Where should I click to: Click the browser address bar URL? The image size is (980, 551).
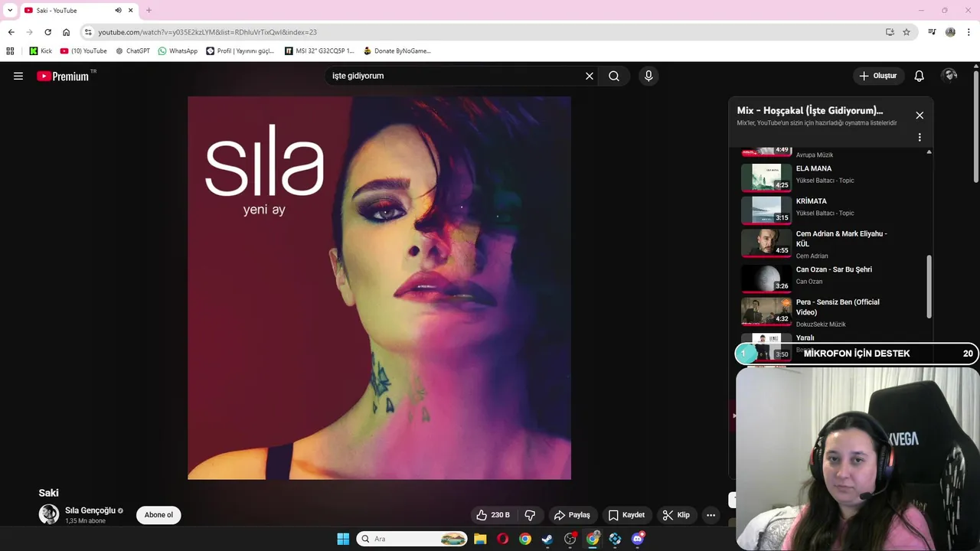tap(207, 32)
